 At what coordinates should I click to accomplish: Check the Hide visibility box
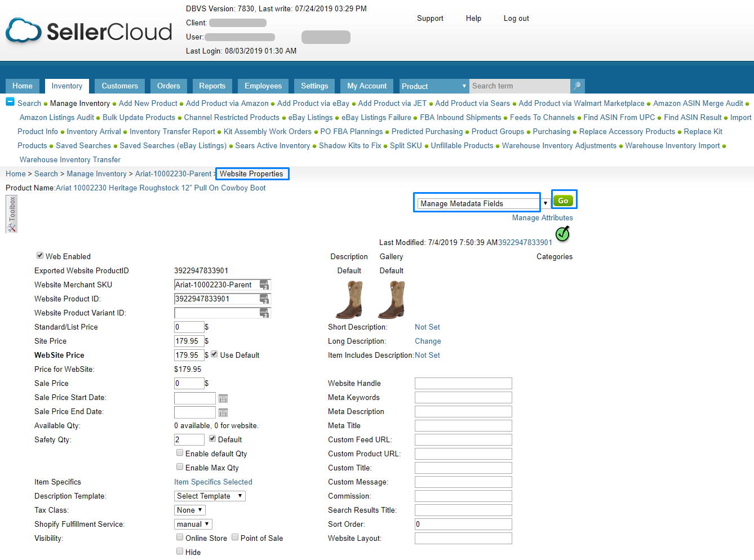(180, 551)
